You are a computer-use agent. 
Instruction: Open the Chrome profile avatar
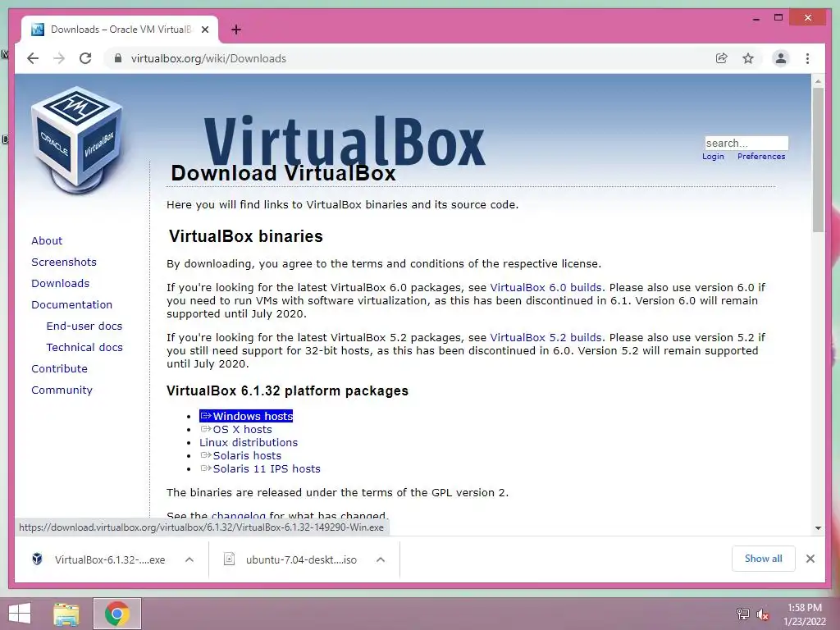point(781,58)
